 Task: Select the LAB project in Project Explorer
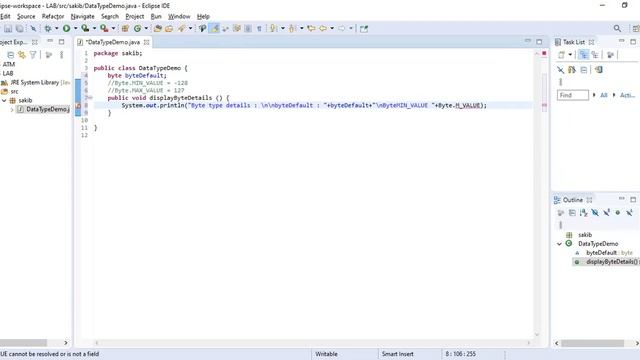[x=8, y=73]
